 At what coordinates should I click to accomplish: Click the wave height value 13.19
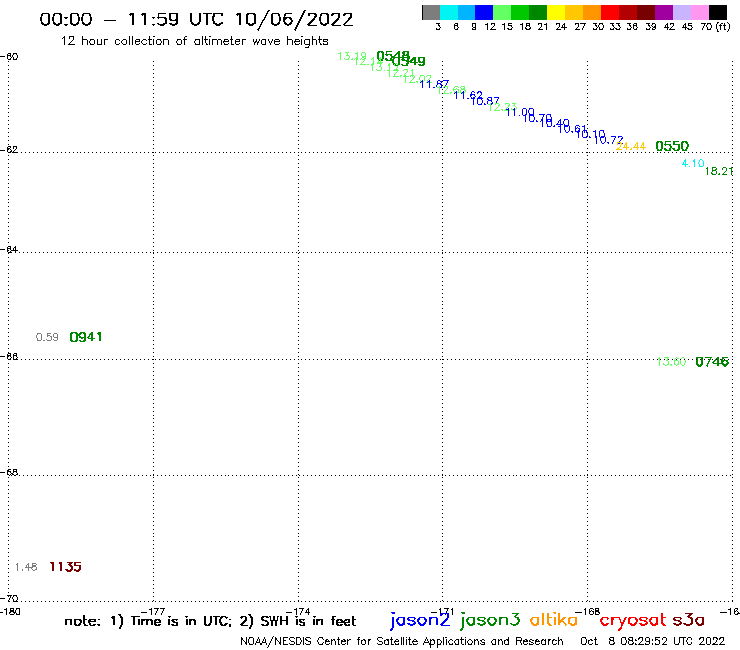tap(352, 56)
